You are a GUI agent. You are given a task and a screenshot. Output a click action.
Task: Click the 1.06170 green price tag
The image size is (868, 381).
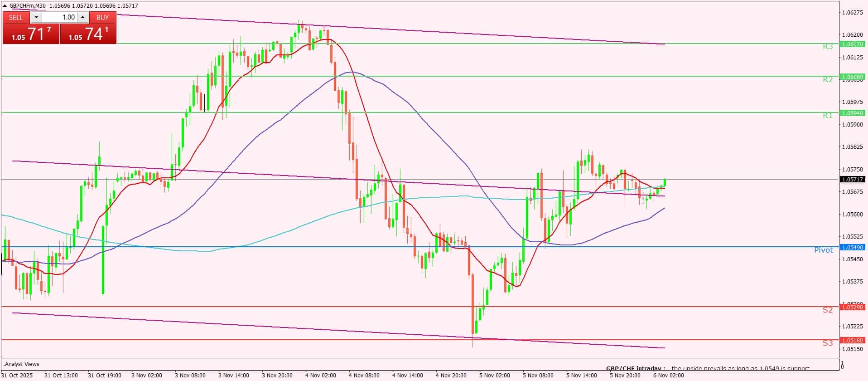(852, 44)
